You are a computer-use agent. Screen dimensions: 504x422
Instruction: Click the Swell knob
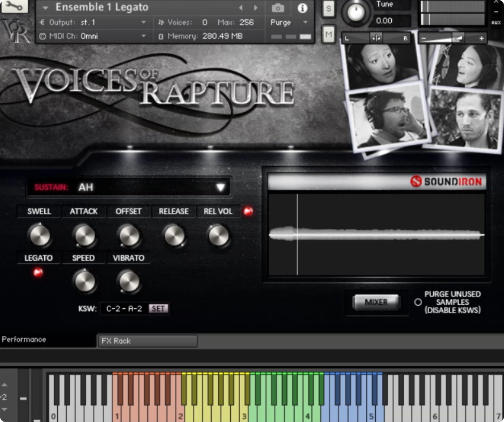coord(39,235)
